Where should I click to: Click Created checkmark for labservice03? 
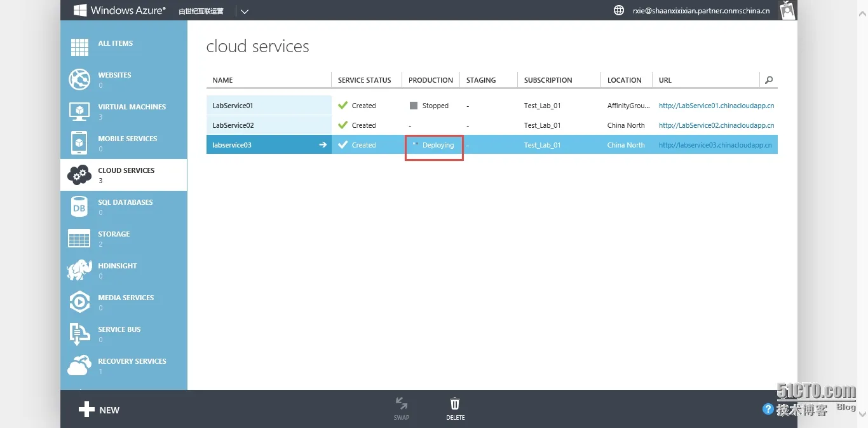click(343, 145)
